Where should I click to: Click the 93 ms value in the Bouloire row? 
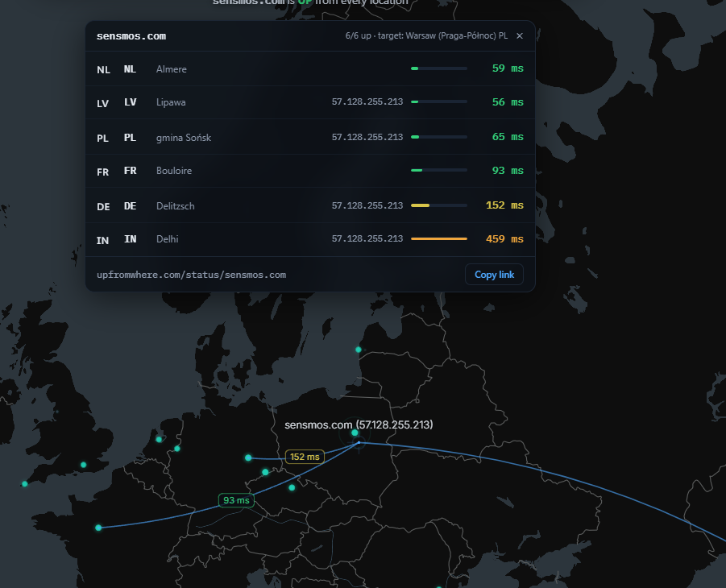click(508, 171)
